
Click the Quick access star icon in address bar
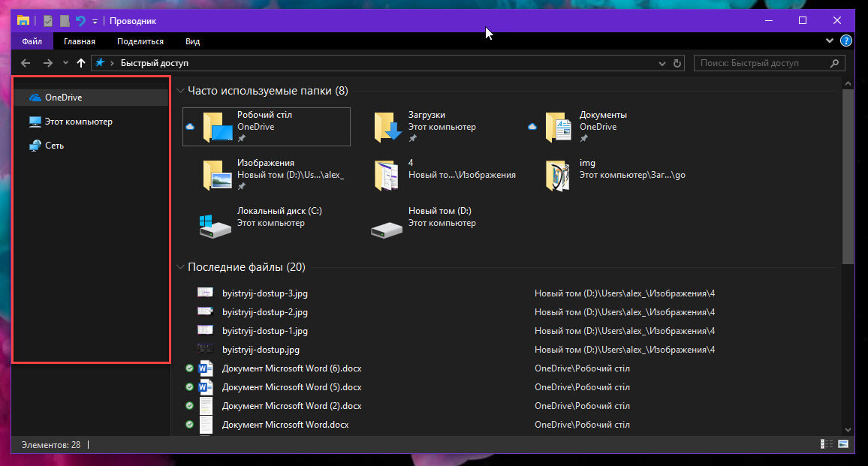100,62
